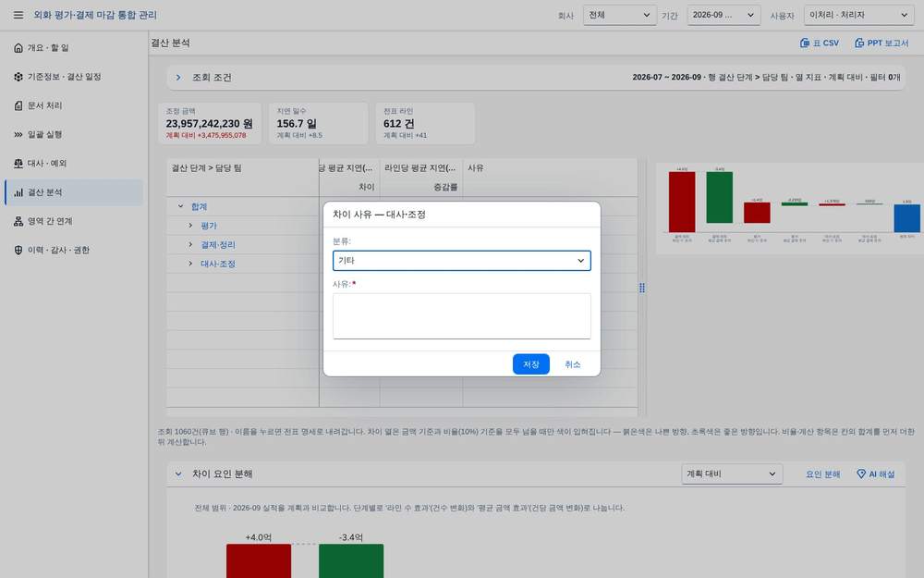Open the hamburger navigation menu

pyautogui.click(x=18, y=15)
